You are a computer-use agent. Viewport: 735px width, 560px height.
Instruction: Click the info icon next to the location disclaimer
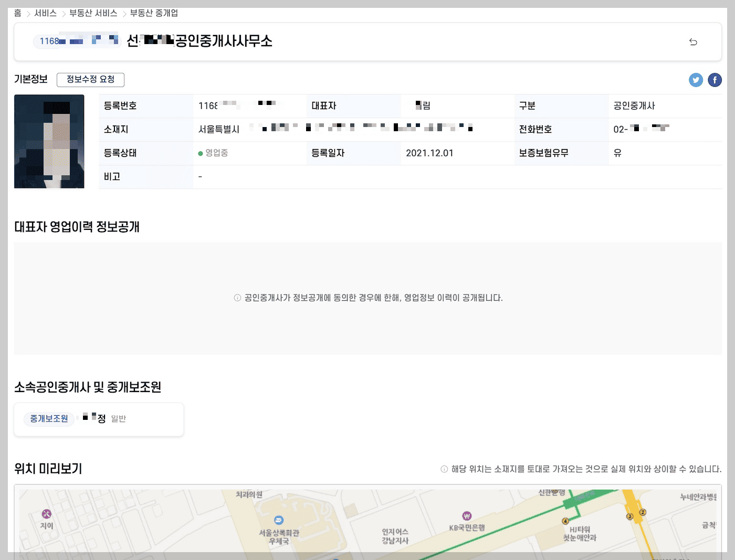click(x=444, y=468)
